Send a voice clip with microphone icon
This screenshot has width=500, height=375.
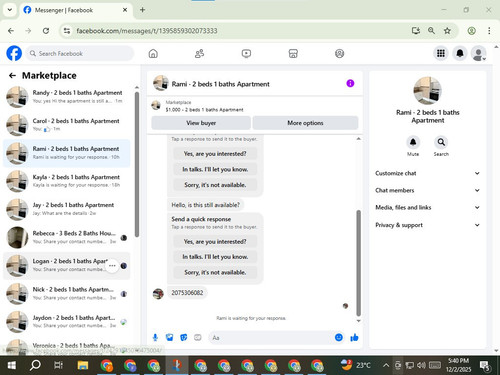point(155,338)
